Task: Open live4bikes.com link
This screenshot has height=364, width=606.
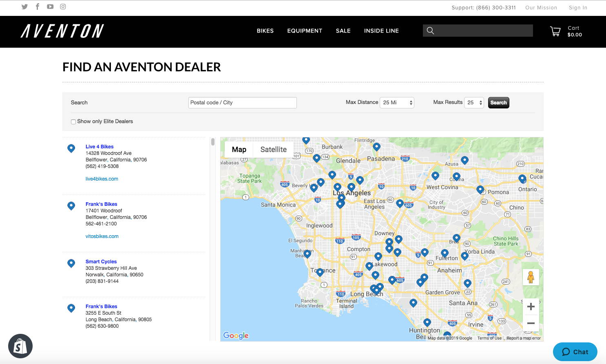Action: [x=102, y=179]
